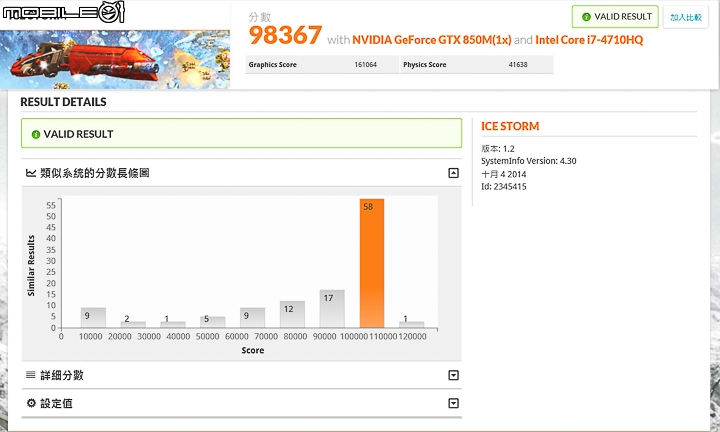This screenshot has width=720, height=432.
Task: Click the 版本: 1.2 version text
Action: click(x=498, y=149)
